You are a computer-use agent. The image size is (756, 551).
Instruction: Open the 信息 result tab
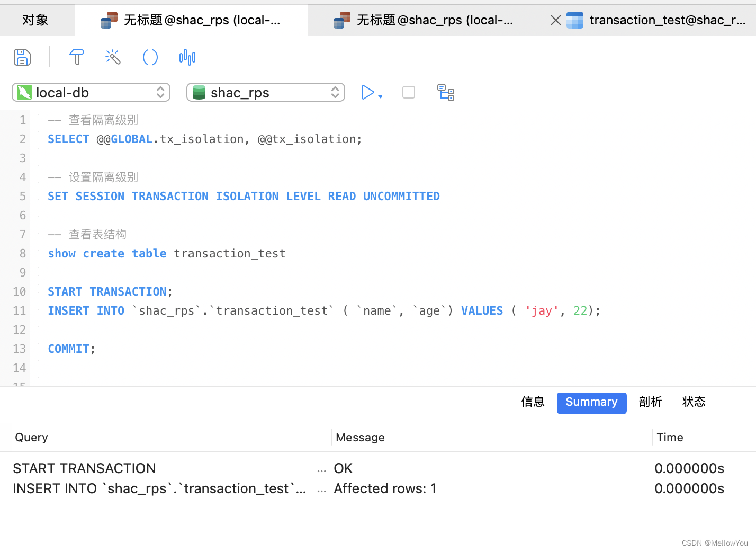(x=533, y=402)
